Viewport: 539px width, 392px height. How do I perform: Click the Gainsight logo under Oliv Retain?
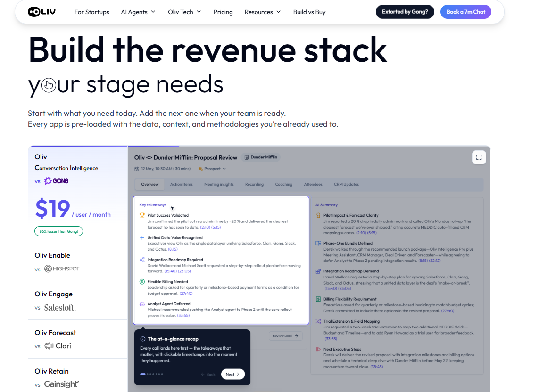pyautogui.click(x=61, y=384)
